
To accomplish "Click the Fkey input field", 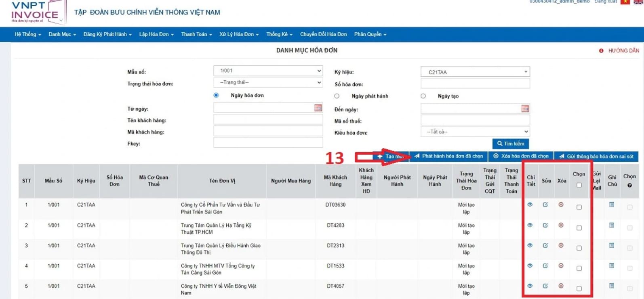I will (x=268, y=143).
